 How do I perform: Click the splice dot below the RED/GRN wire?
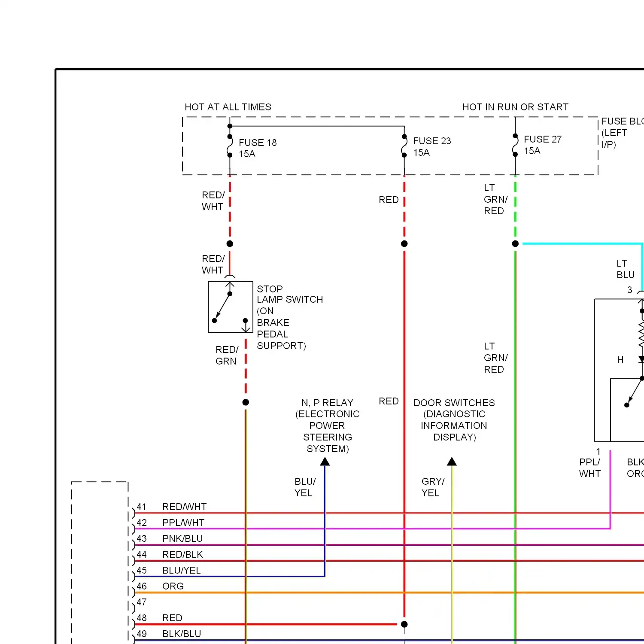click(x=246, y=402)
